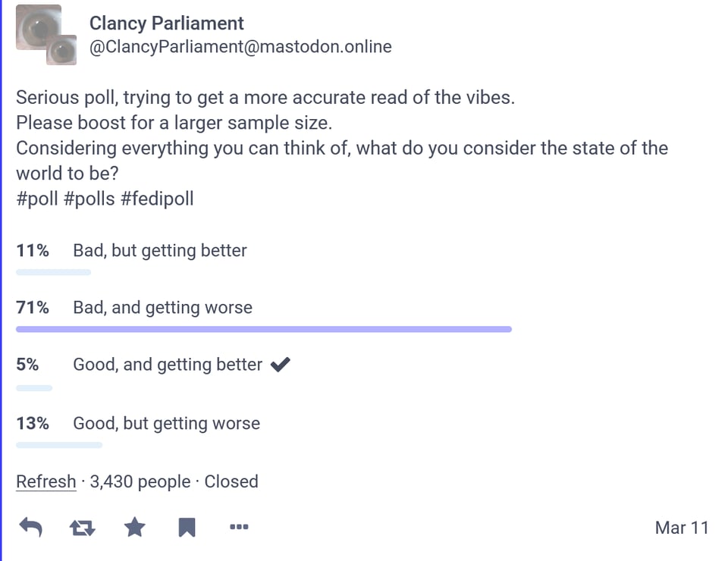The image size is (728, 561).
Task: Click the Refresh link to update results
Action: [x=45, y=481]
